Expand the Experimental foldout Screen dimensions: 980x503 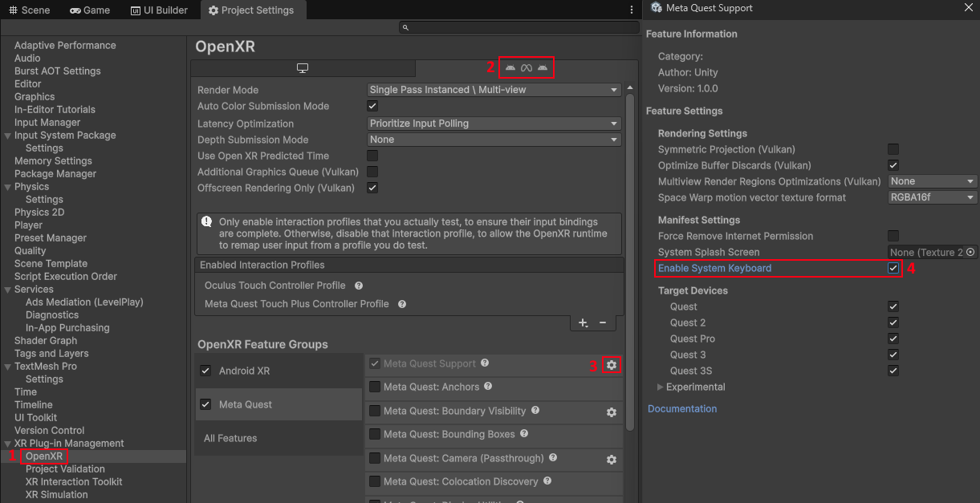[661, 387]
